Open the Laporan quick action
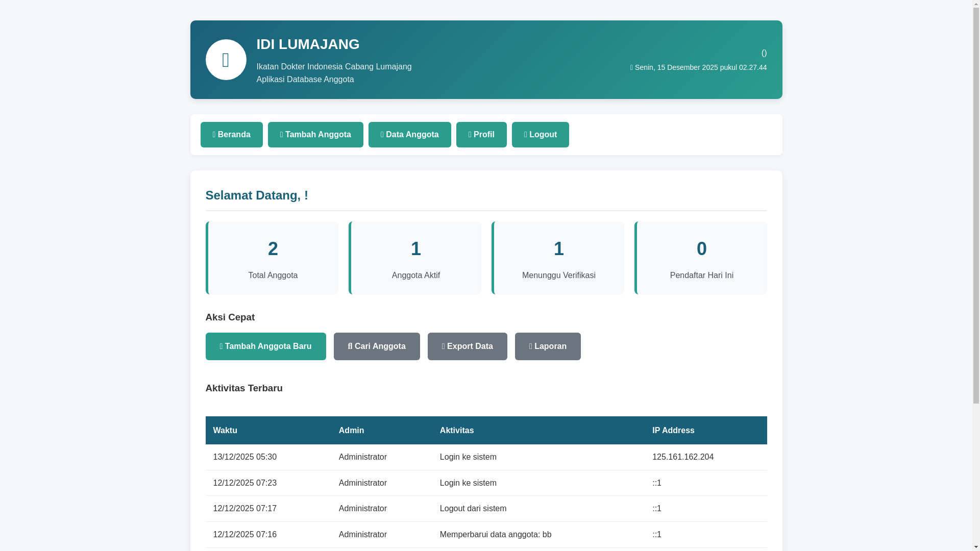The width and height of the screenshot is (980, 551). (x=548, y=346)
